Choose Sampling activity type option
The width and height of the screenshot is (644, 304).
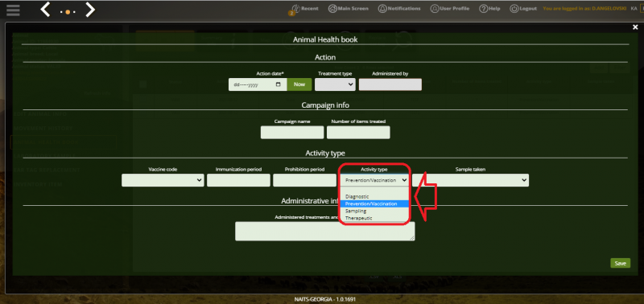click(374, 211)
